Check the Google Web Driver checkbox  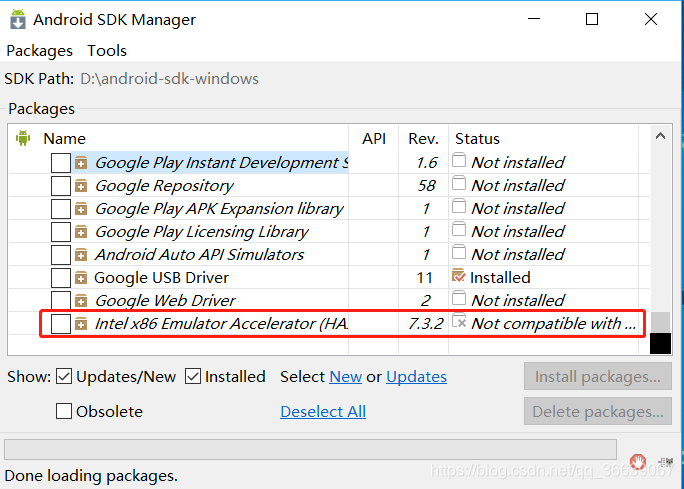click(61, 300)
